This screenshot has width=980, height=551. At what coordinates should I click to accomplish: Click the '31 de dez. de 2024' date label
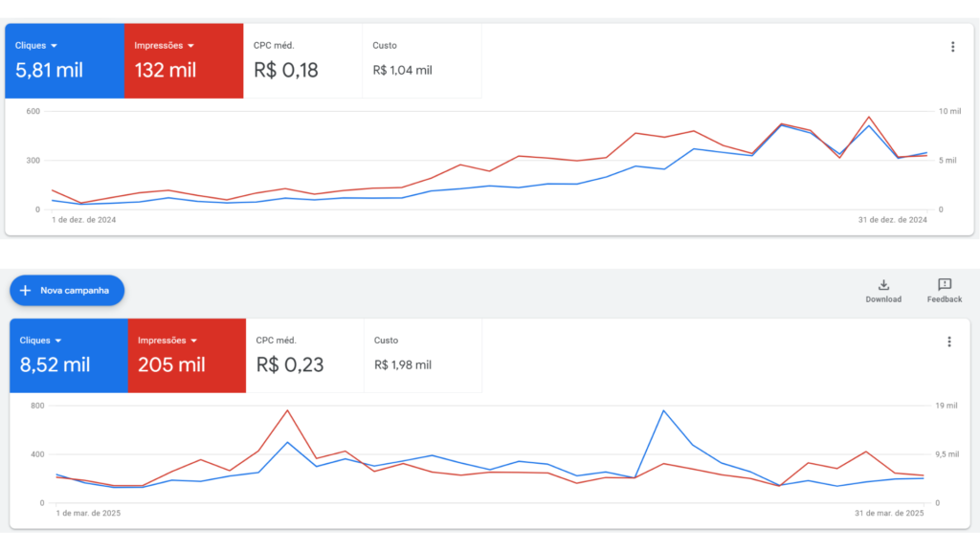point(893,219)
